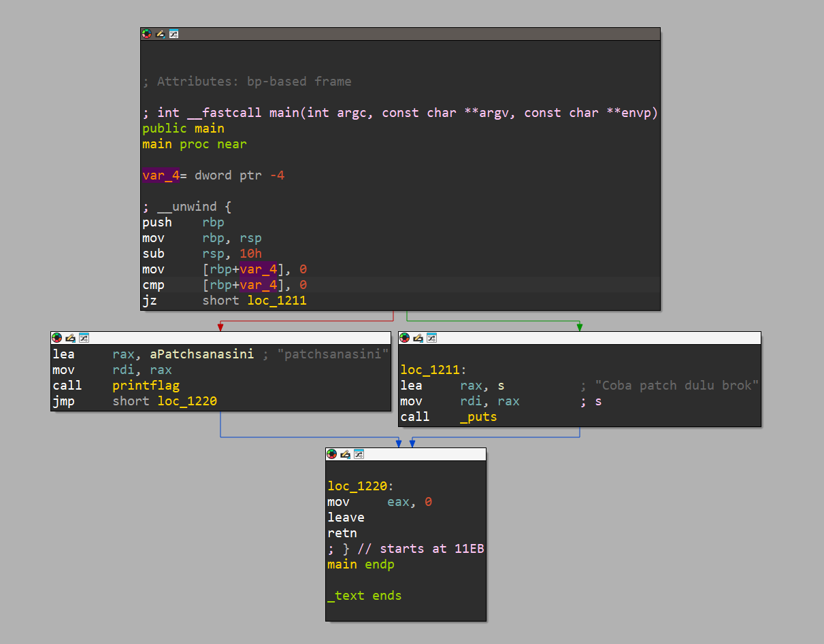The image size is (824, 644).
Task: Select the aPatchsanasini operand in lea instruction
Action: [201, 354]
